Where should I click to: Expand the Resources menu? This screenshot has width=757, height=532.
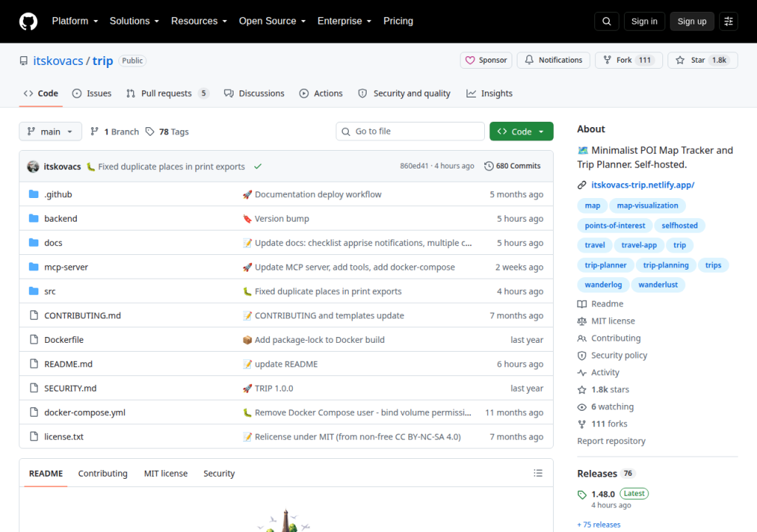click(199, 21)
